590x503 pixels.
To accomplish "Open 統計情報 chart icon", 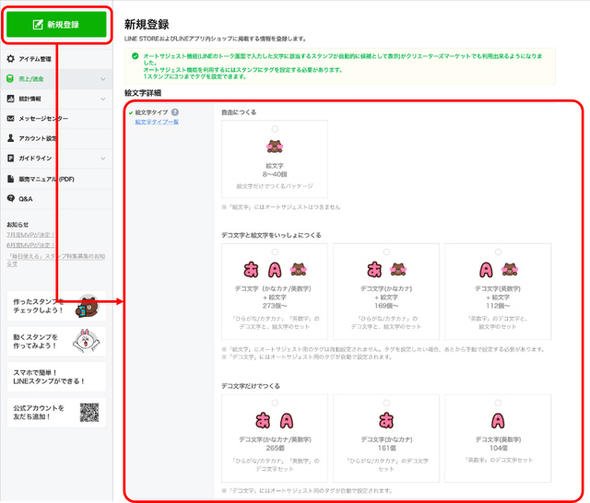I will click(11, 99).
